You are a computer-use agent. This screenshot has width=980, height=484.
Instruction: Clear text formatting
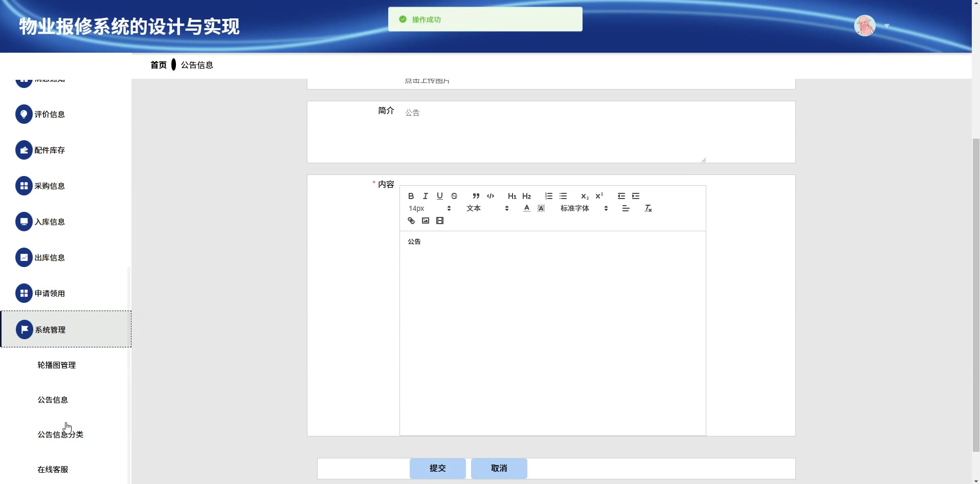648,208
